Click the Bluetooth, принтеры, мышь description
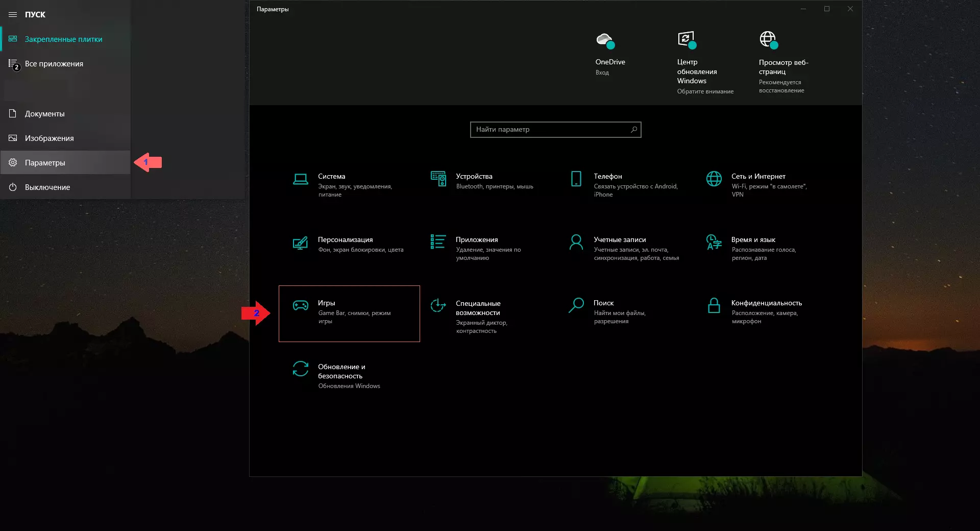Viewport: 980px width, 531px height. coord(495,186)
